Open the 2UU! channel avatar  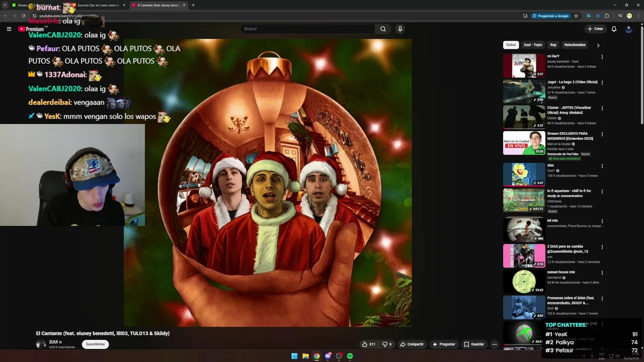(41, 344)
